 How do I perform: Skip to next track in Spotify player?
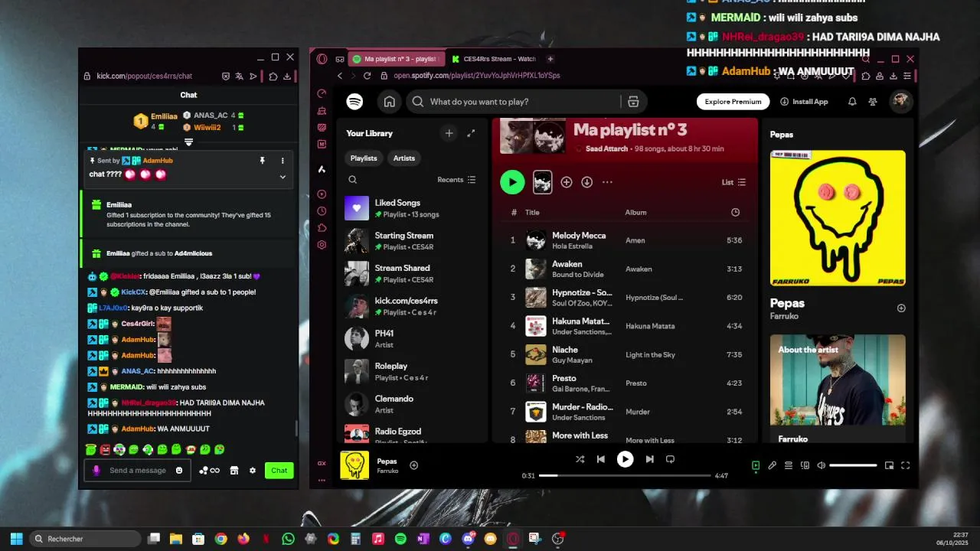point(649,459)
